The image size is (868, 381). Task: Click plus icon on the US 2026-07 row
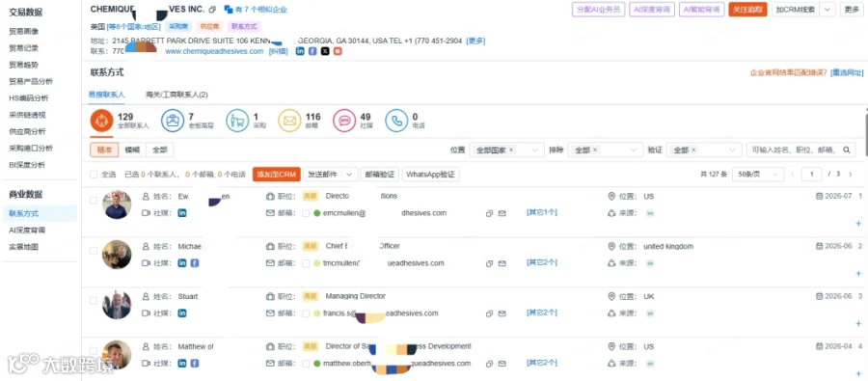pyautogui.click(x=858, y=223)
